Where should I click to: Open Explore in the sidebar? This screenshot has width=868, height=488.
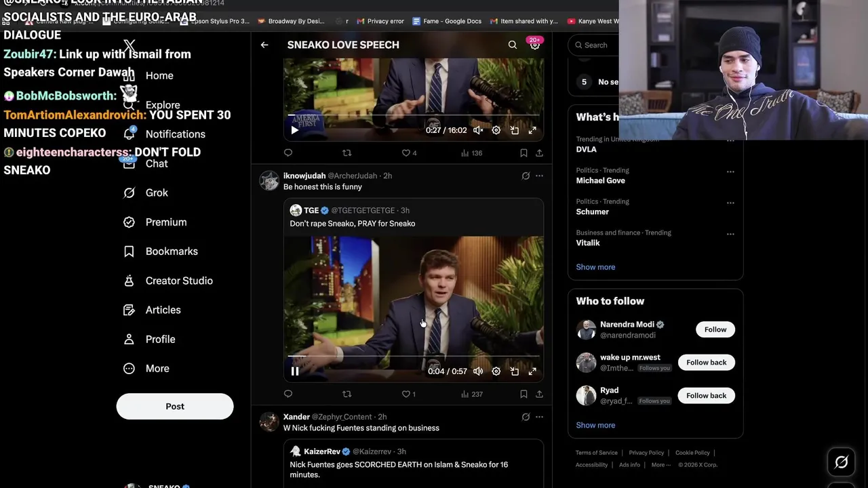point(152,105)
